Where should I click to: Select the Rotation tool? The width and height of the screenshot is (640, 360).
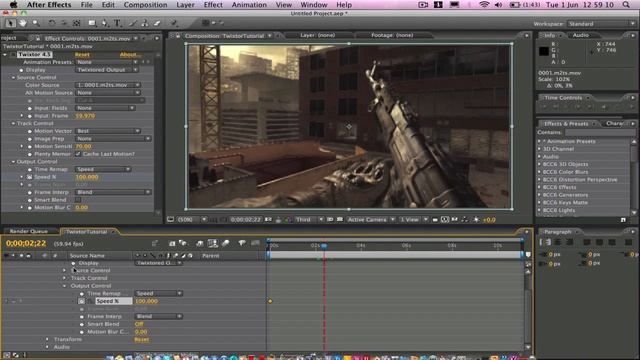[51, 23]
